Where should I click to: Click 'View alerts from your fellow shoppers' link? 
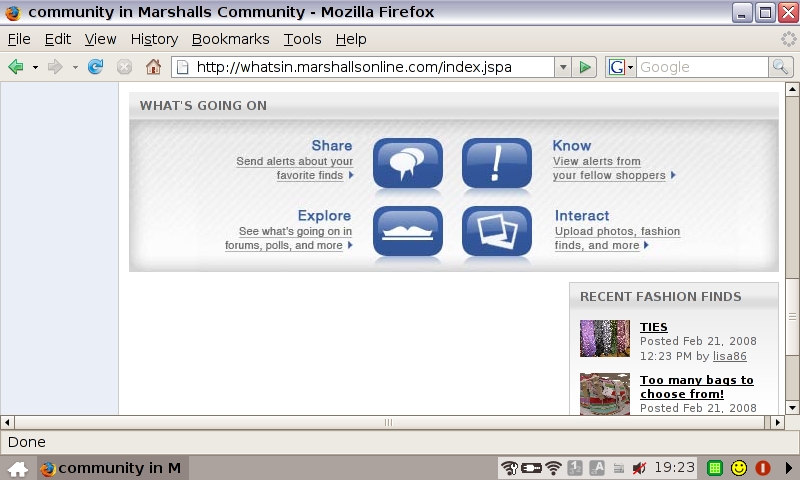(x=614, y=168)
